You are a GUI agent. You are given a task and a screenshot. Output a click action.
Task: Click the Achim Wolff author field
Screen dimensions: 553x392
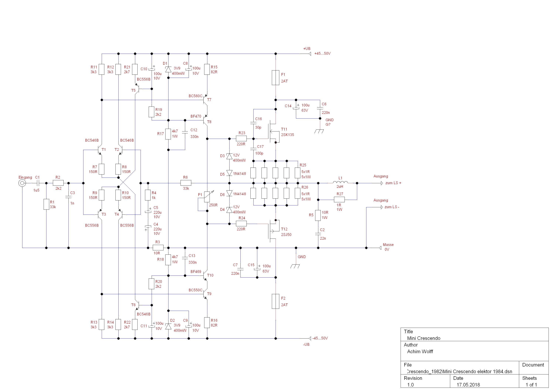tap(420, 352)
